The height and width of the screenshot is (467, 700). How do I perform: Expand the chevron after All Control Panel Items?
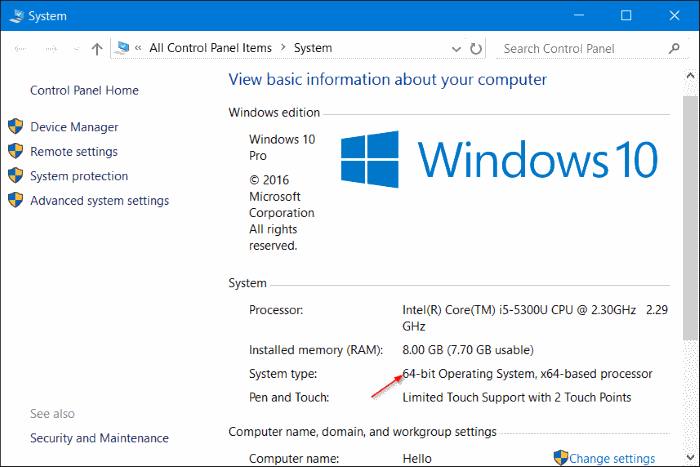pyautogui.click(x=283, y=47)
